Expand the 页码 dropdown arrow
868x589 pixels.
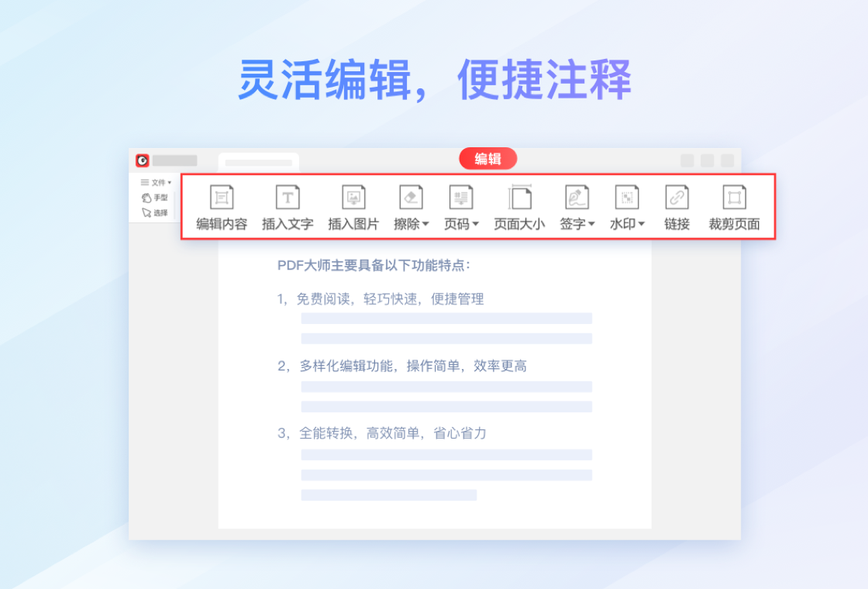click(x=476, y=224)
